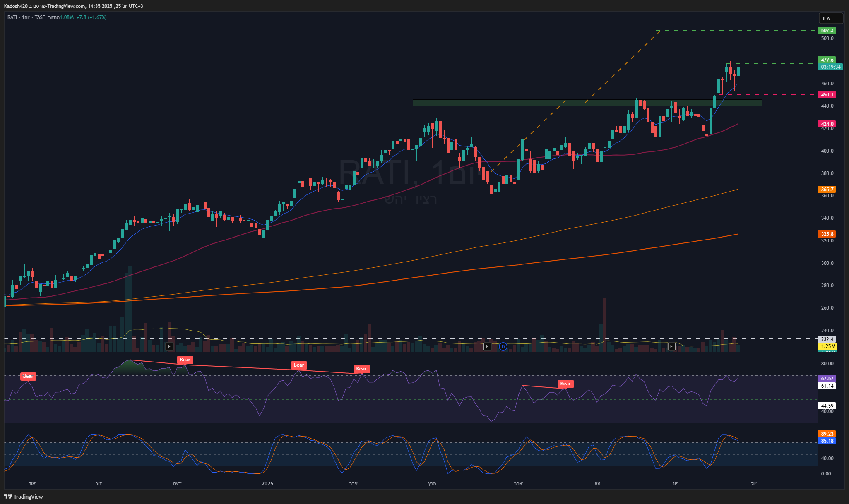Click the earnings E marker near December
The height and width of the screenshot is (504, 849).
pyautogui.click(x=169, y=346)
